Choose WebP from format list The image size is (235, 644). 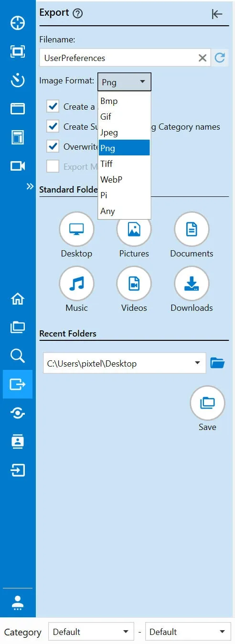tap(124, 180)
